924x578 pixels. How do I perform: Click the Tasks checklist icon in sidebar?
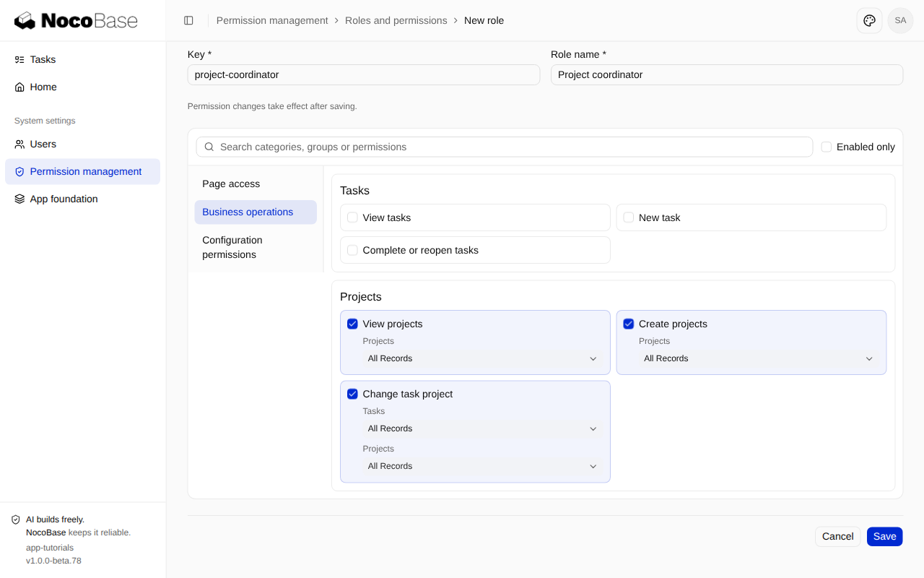(x=19, y=59)
